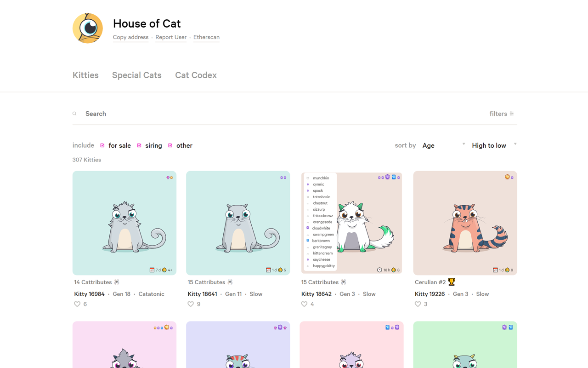Click the gold gem badge on Kitty 19226
This screenshot has height=368, width=588.
click(x=507, y=177)
